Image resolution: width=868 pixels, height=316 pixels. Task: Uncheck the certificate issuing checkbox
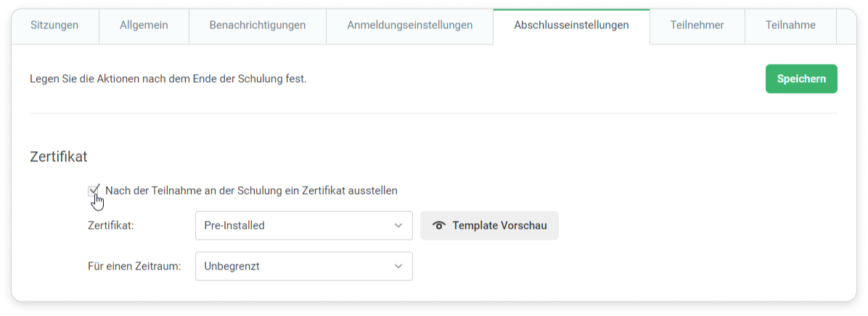[x=94, y=191]
